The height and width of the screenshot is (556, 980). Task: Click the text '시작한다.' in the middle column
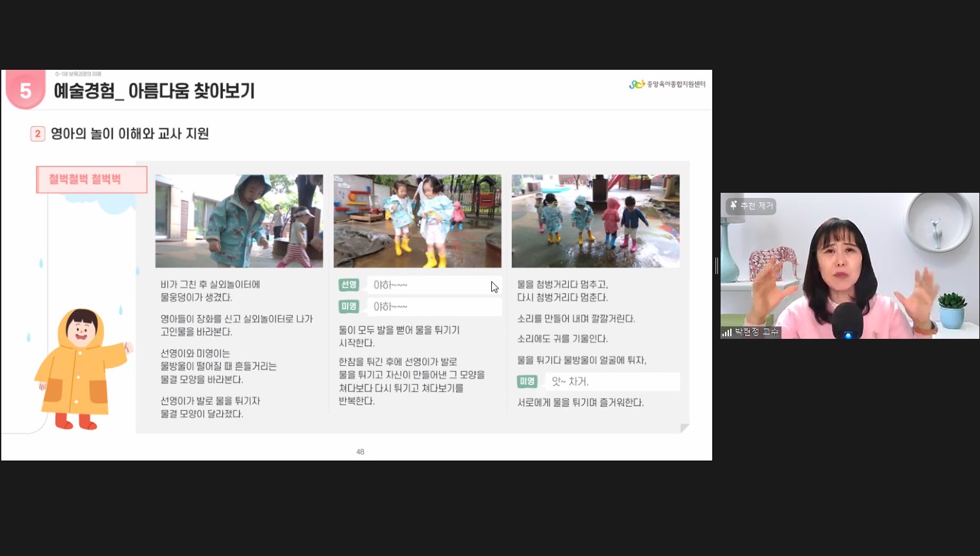357,343
